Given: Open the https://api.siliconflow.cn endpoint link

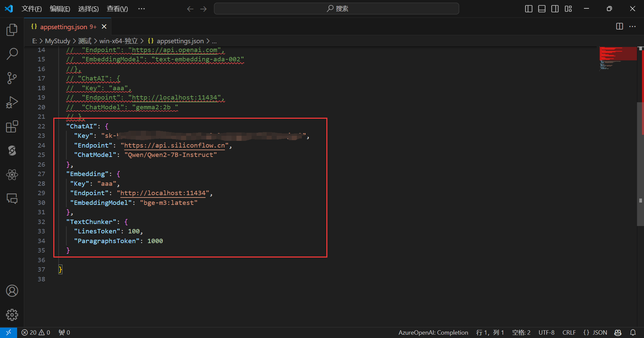Looking at the screenshot, I should pyautogui.click(x=174, y=146).
